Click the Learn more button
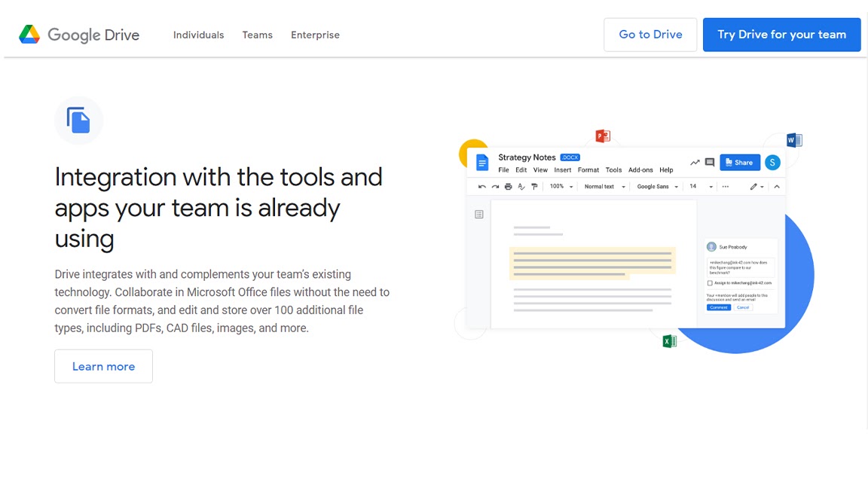Viewport: 868px width, 488px height. click(103, 366)
